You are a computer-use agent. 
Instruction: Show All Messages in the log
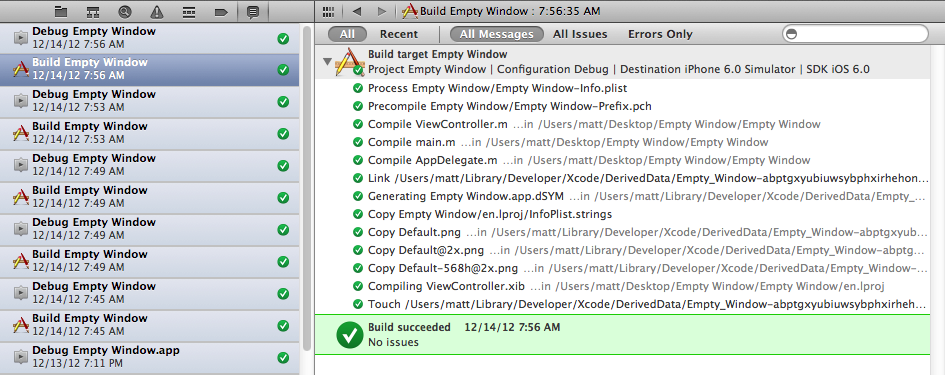(x=497, y=34)
